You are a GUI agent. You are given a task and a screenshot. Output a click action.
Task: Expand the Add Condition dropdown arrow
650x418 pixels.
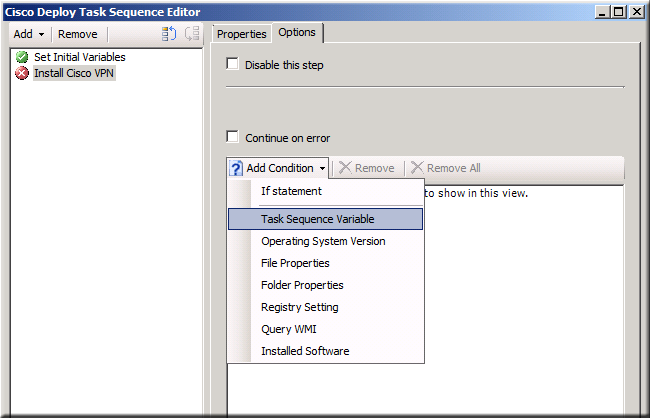(322, 168)
